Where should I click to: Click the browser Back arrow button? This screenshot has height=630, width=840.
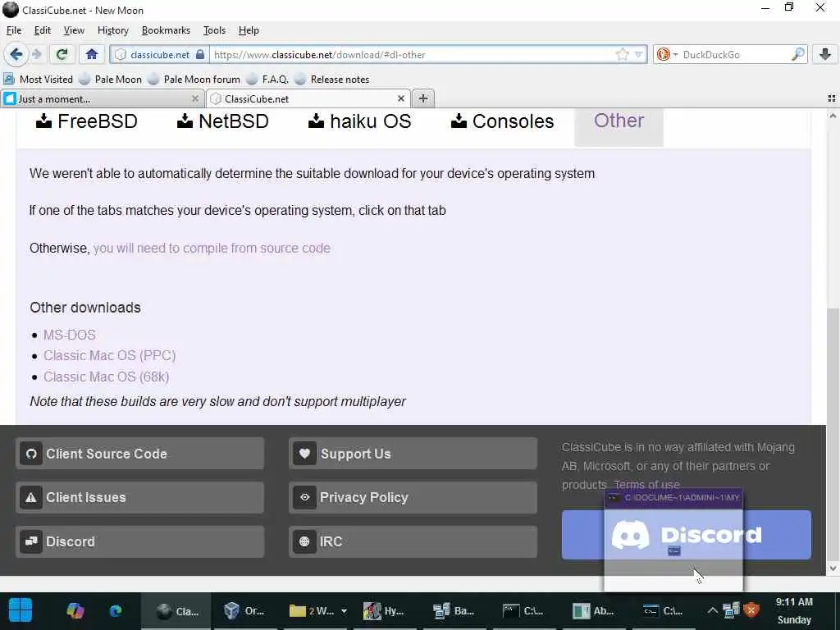pyautogui.click(x=16, y=54)
